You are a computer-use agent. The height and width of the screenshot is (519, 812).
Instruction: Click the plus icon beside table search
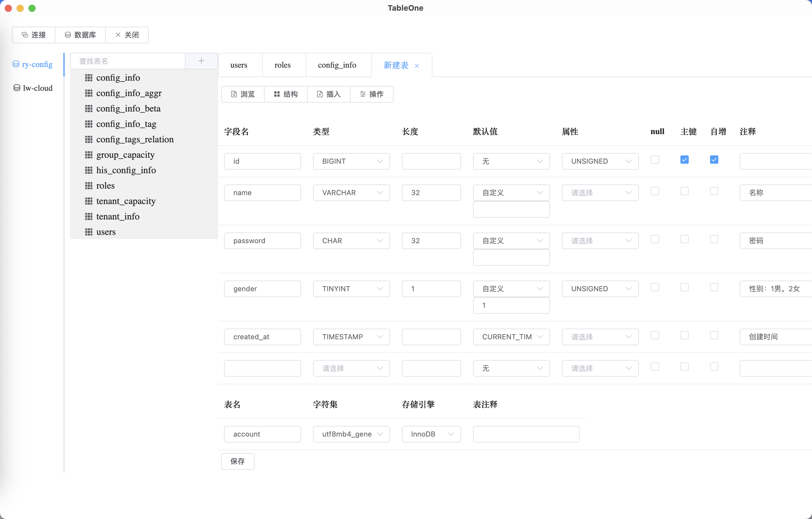(201, 61)
